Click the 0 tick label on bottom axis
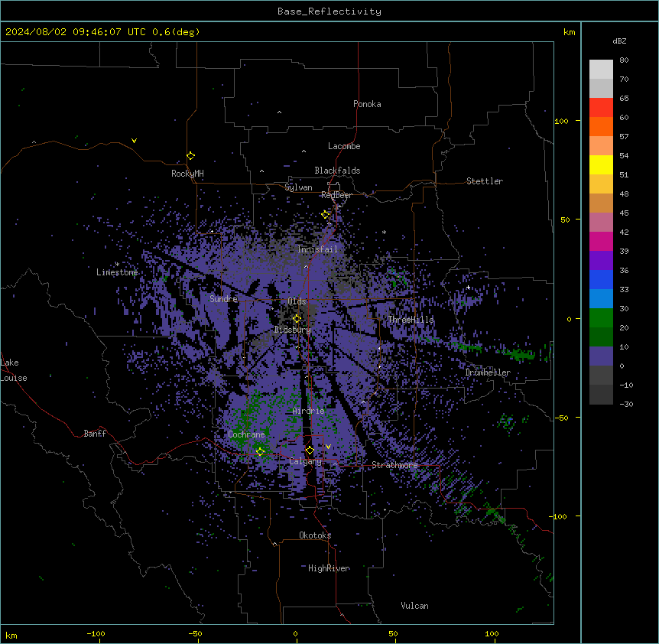 point(295,633)
